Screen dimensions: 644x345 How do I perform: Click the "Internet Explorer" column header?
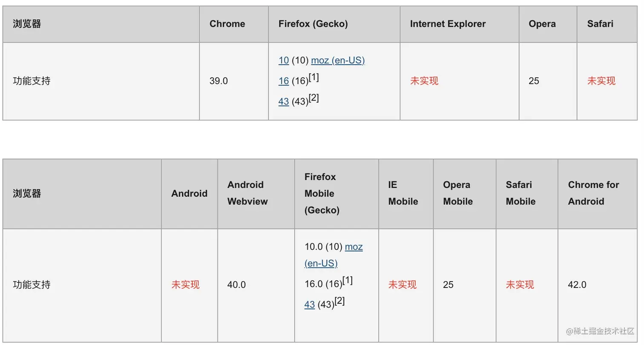(448, 24)
